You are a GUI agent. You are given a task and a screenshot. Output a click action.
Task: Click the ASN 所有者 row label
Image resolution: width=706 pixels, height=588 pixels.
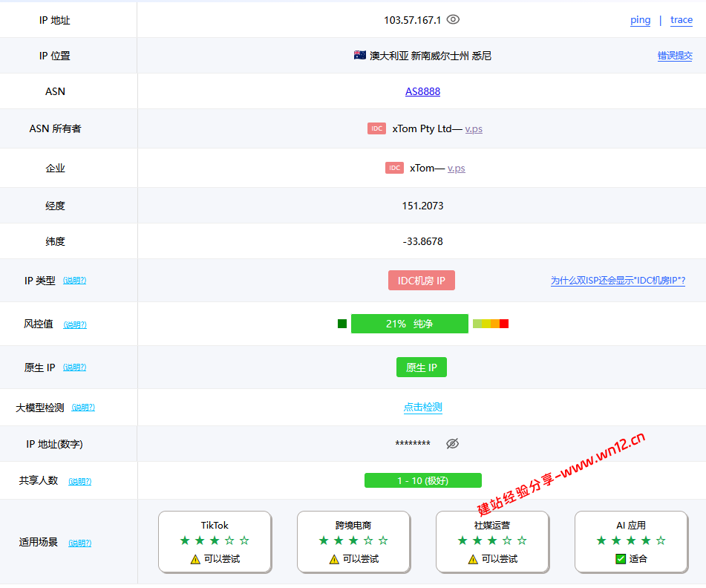coord(55,128)
